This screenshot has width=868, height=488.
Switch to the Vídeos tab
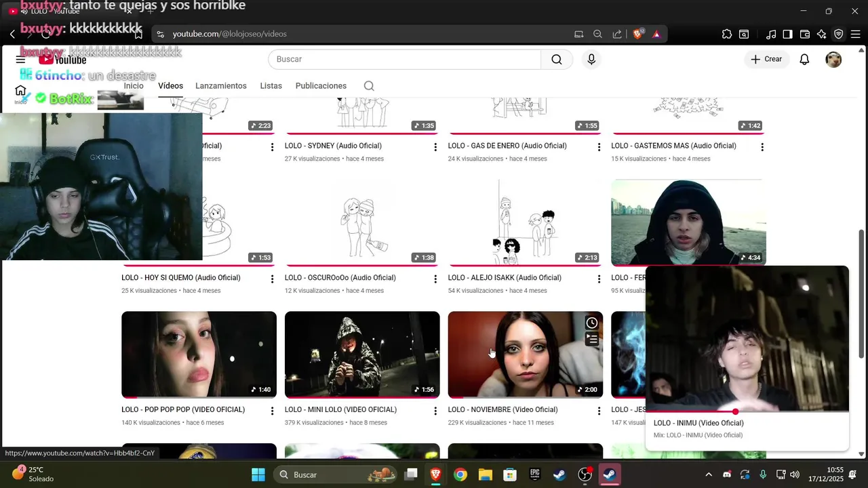tap(171, 86)
